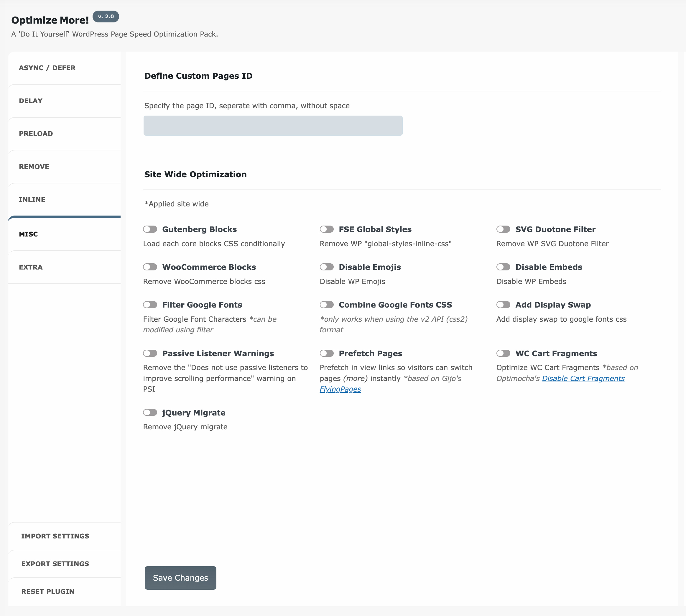Open the EXTRA tab

[x=64, y=267]
